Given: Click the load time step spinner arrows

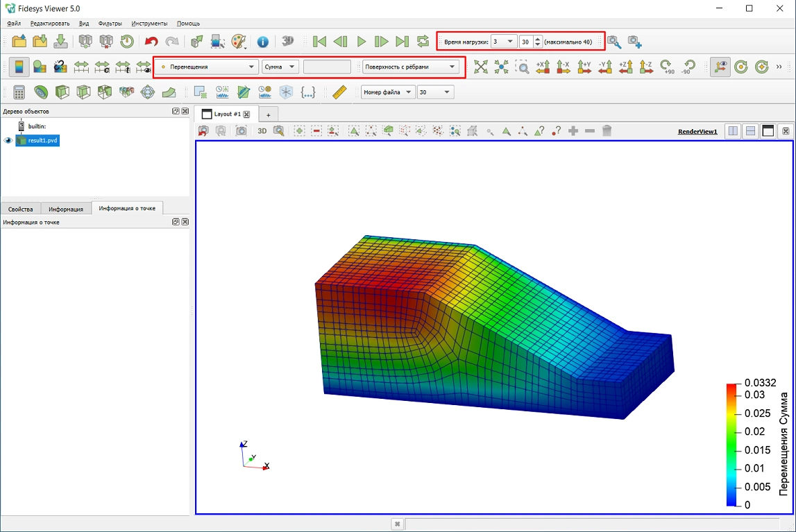Looking at the screenshot, I should pyautogui.click(x=538, y=42).
